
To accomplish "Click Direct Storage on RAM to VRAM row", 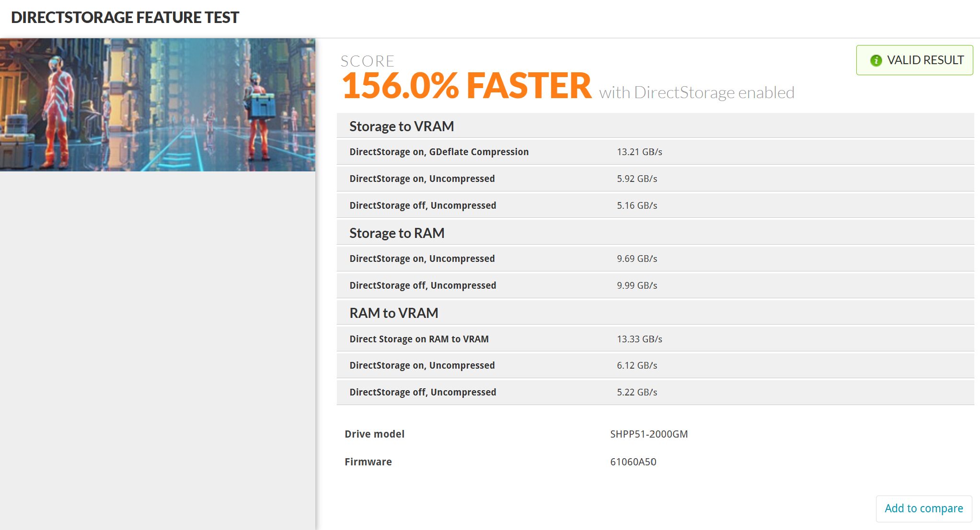I will pos(419,339).
